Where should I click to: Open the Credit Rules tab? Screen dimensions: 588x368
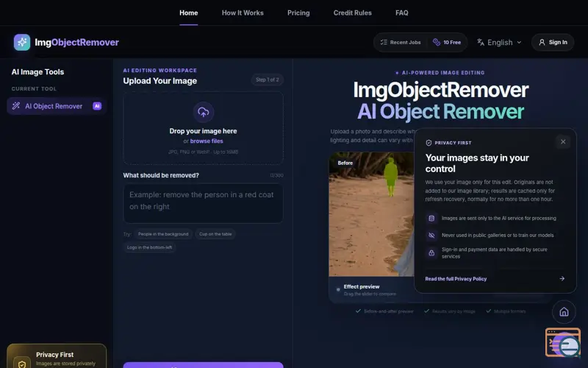[x=353, y=13]
